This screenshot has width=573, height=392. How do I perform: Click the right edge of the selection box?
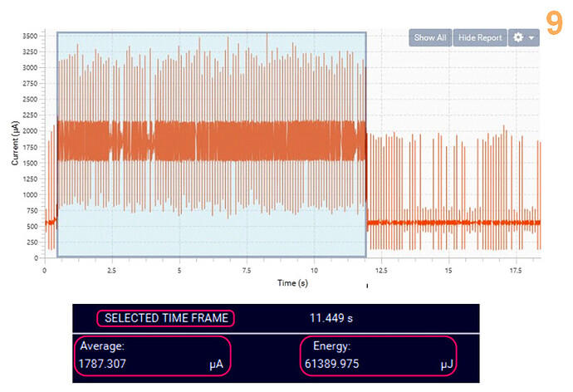point(366,145)
